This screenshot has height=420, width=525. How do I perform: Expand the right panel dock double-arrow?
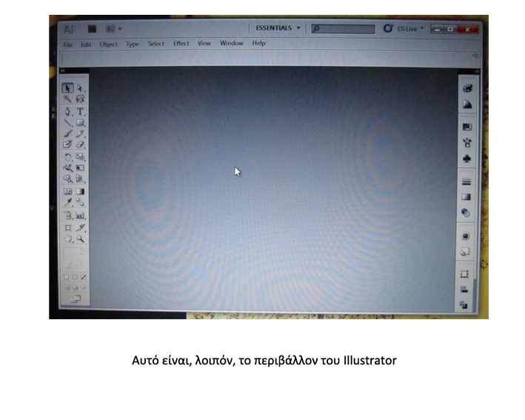point(477,71)
